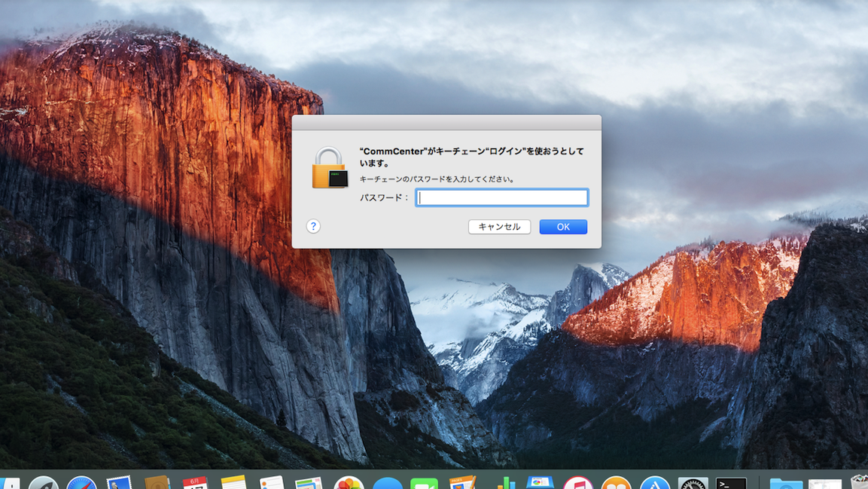This screenshot has height=489, width=868.
Task: Open Safari from the Dock
Action: coord(81,483)
